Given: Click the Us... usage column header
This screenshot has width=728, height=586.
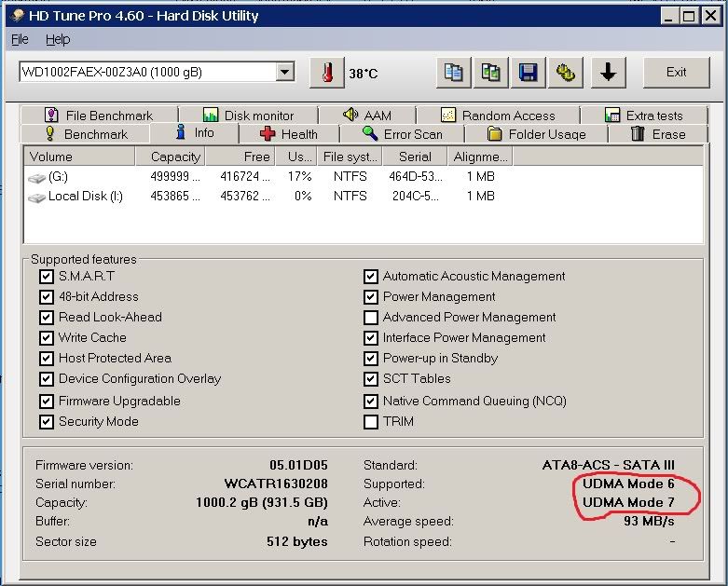Looking at the screenshot, I should [296, 157].
